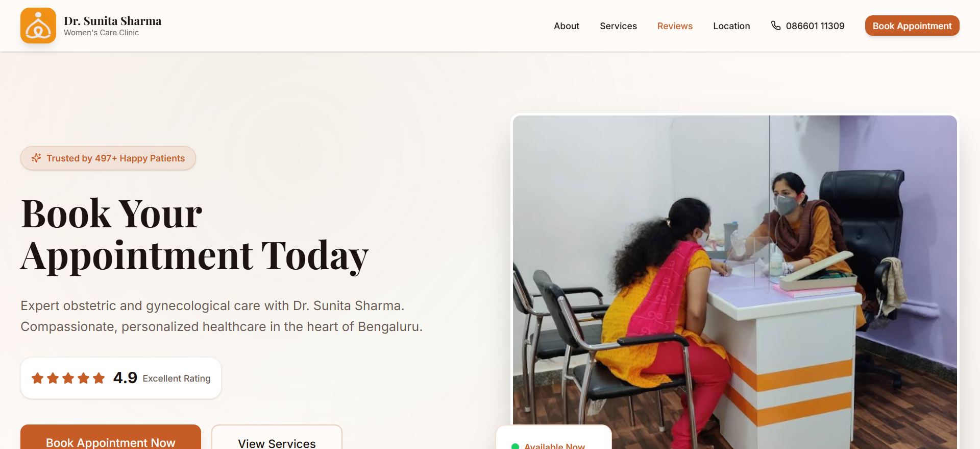
Task: Click the 4.9 Excellent Rating card
Action: (x=121, y=378)
